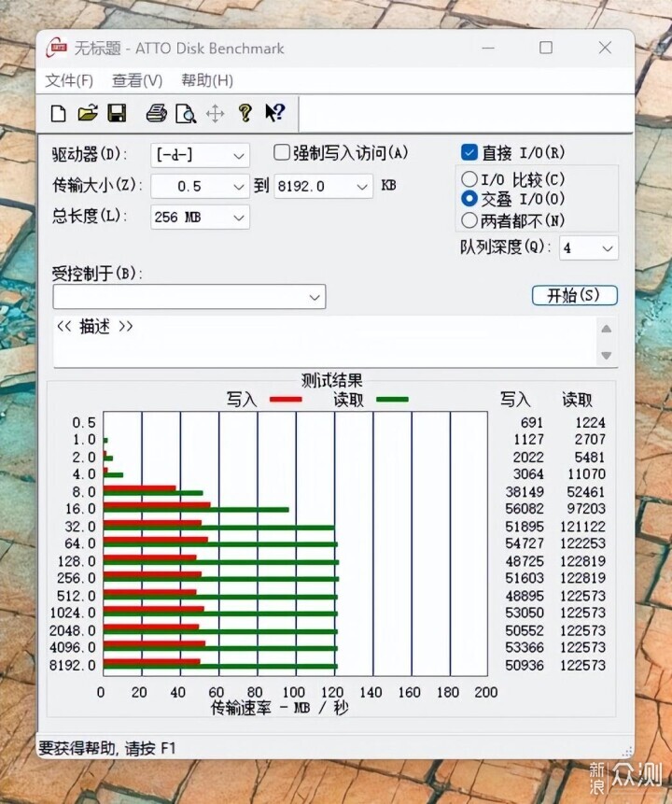Toggle the 强制写入访问(A) checkbox
This screenshot has width=672, height=804.
click(282, 152)
